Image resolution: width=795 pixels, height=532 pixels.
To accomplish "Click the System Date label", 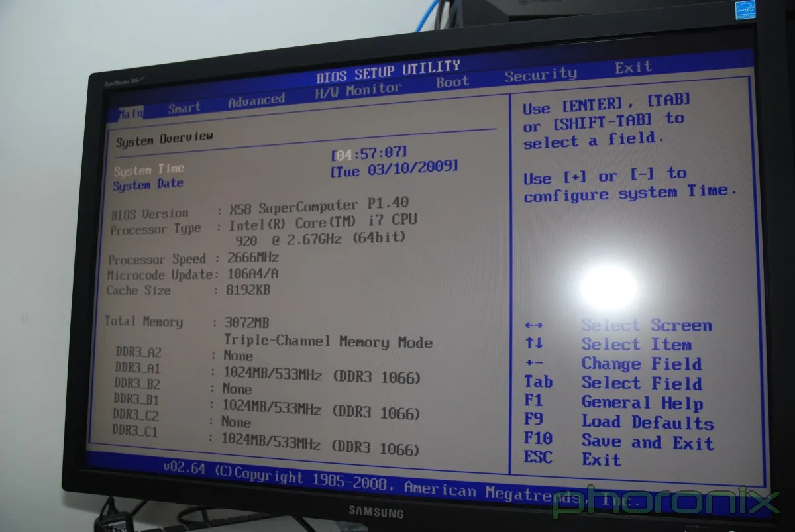I will point(148,185).
